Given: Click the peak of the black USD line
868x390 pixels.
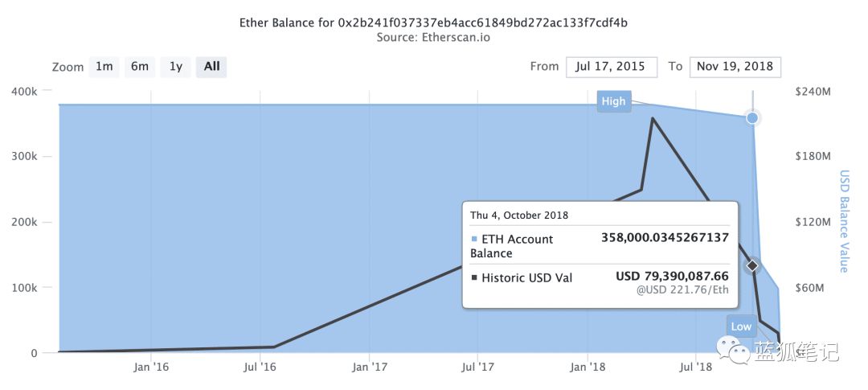Looking at the screenshot, I should coord(653,118).
